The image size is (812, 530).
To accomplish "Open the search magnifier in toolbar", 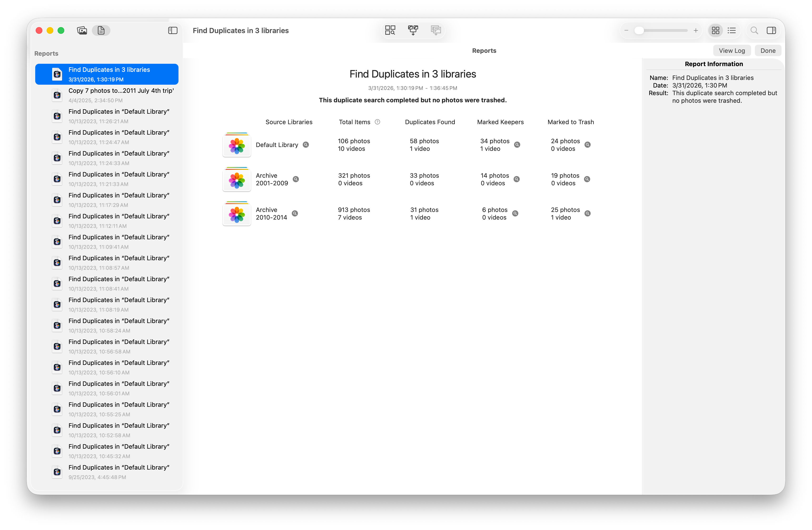I will (x=754, y=31).
